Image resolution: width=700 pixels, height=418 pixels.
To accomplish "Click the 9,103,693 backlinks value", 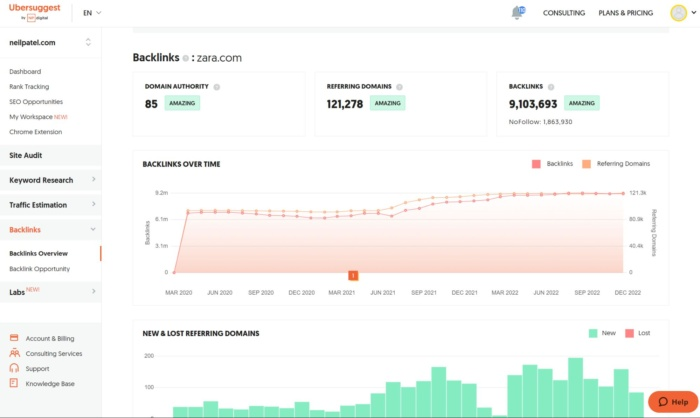I will (533, 104).
